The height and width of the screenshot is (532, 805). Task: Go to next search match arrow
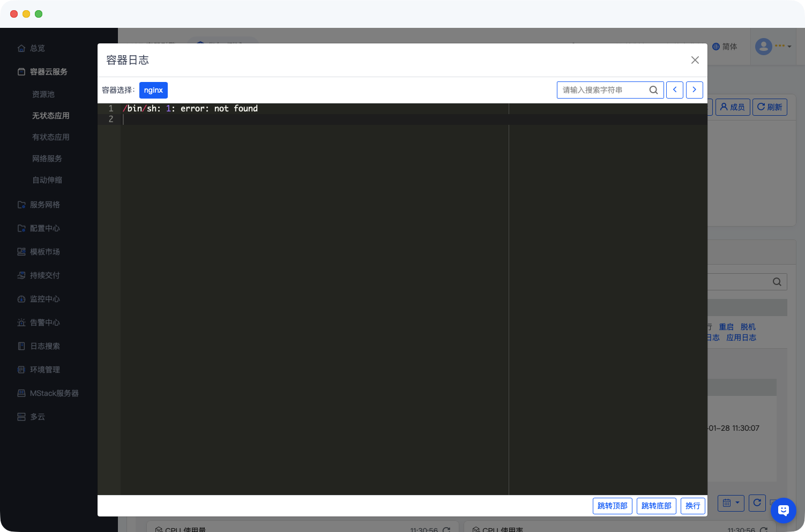point(694,90)
